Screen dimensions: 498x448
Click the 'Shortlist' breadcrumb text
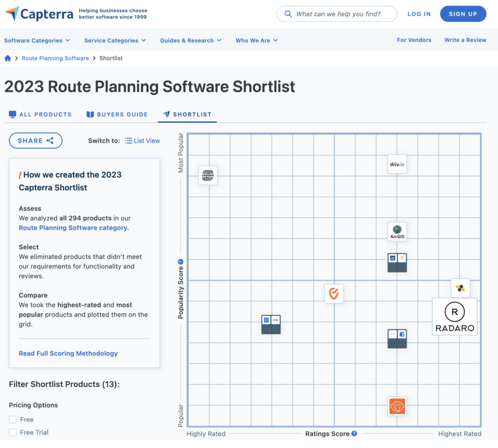(x=111, y=58)
